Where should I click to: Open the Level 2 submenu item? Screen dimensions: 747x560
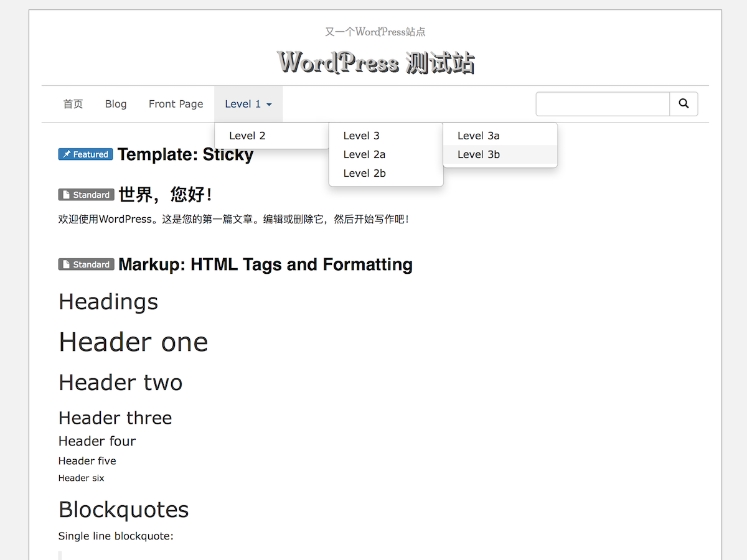(247, 136)
